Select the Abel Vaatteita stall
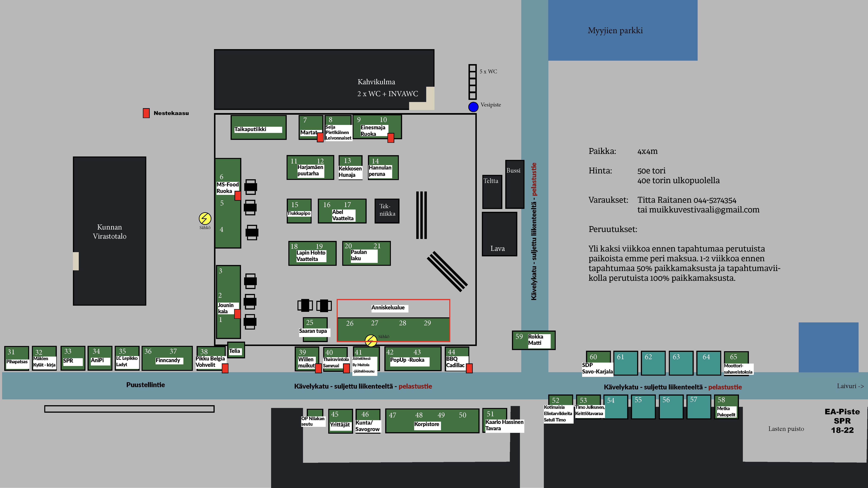This screenshot has height=488, width=868. coord(342,211)
